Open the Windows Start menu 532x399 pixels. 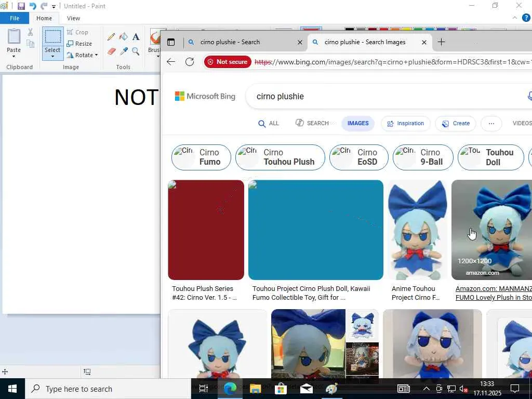pyautogui.click(x=12, y=389)
